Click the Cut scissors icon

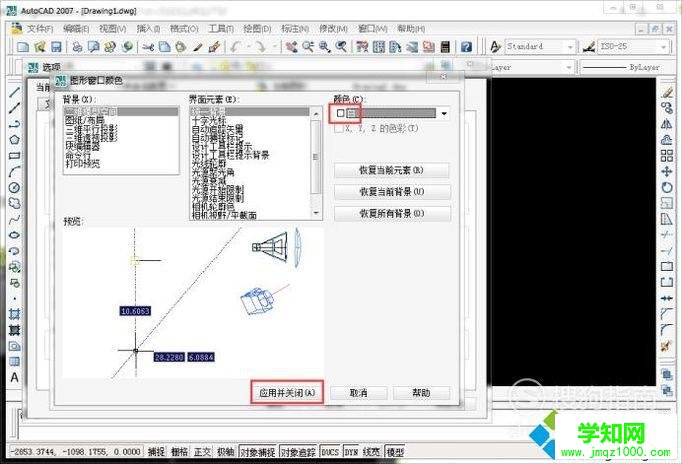click(148, 47)
